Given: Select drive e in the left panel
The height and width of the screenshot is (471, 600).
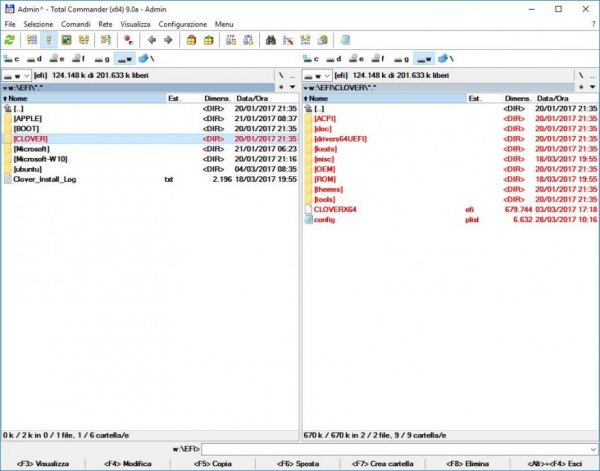Looking at the screenshot, I should coord(57,59).
